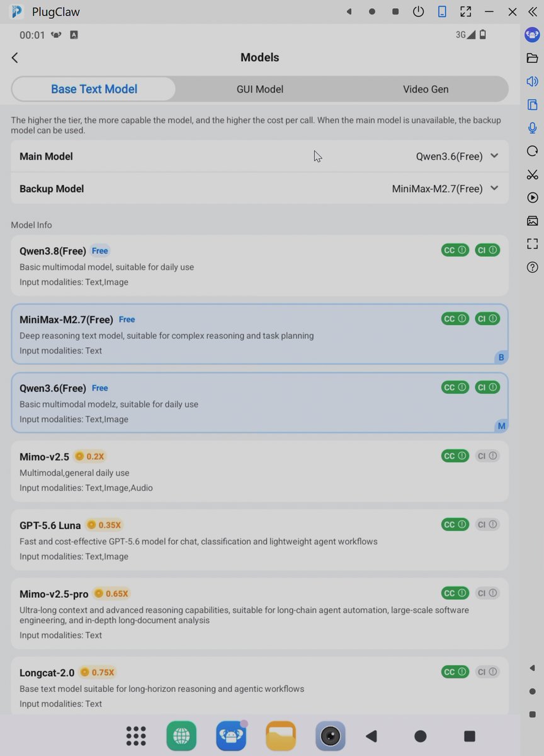Click CC badge on Longcat-2.0 card

click(455, 672)
